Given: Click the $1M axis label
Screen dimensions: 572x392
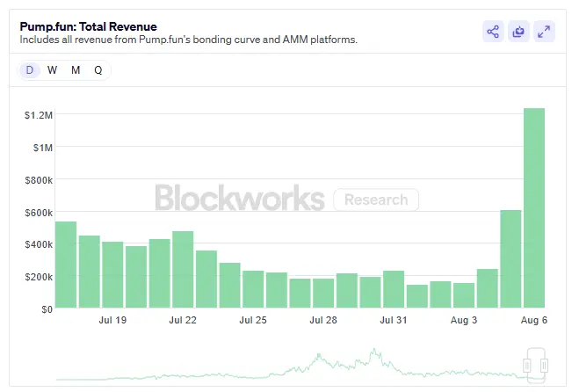Looking at the screenshot, I should [x=43, y=148].
